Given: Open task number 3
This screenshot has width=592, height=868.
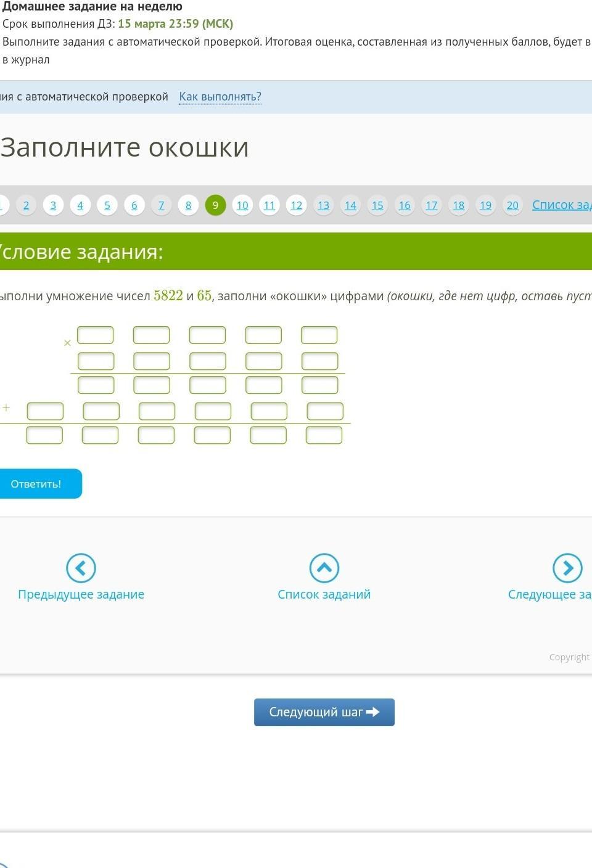Looking at the screenshot, I should [x=53, y=205].
